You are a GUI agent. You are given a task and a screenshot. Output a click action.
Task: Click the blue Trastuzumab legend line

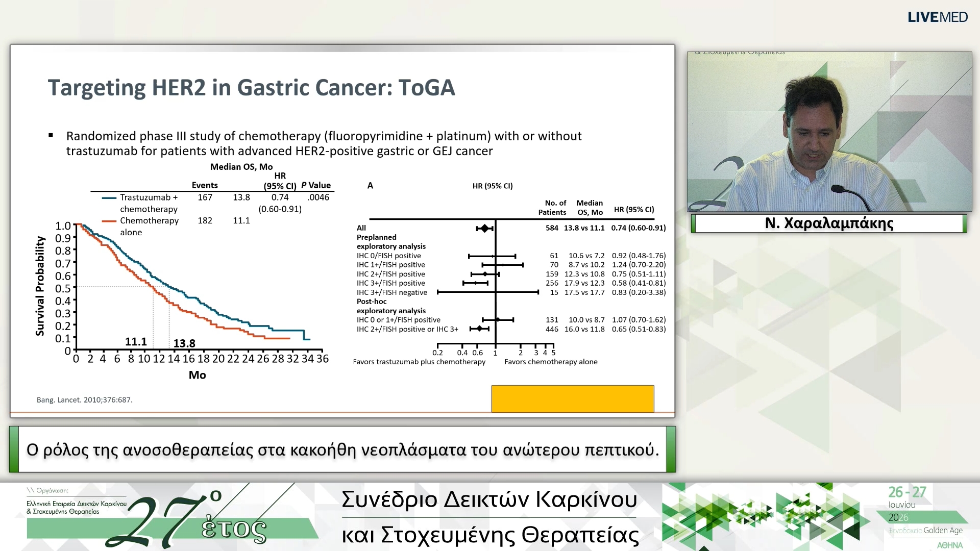coord(109,197)
